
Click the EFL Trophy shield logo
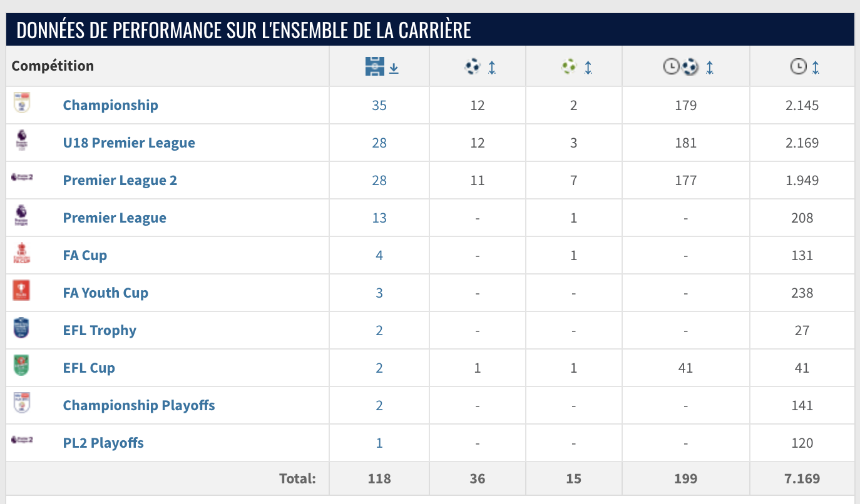pos(21,328)
